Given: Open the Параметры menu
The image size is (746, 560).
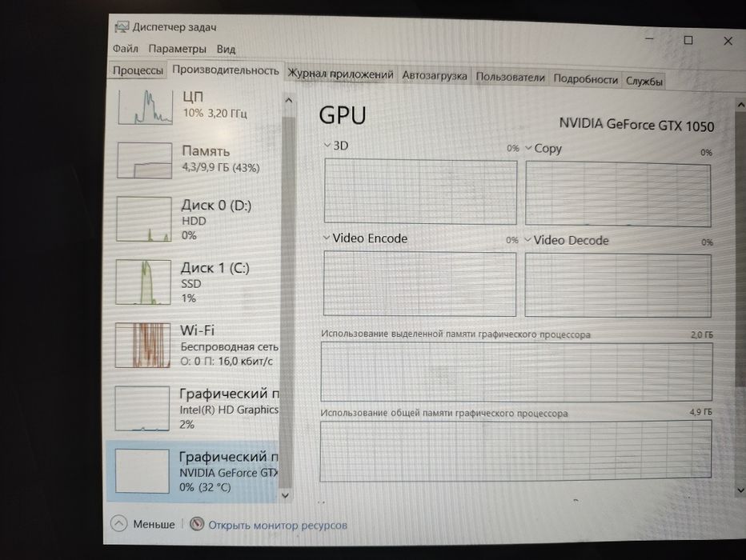Looking at the screenshot, I should [177, 49].
